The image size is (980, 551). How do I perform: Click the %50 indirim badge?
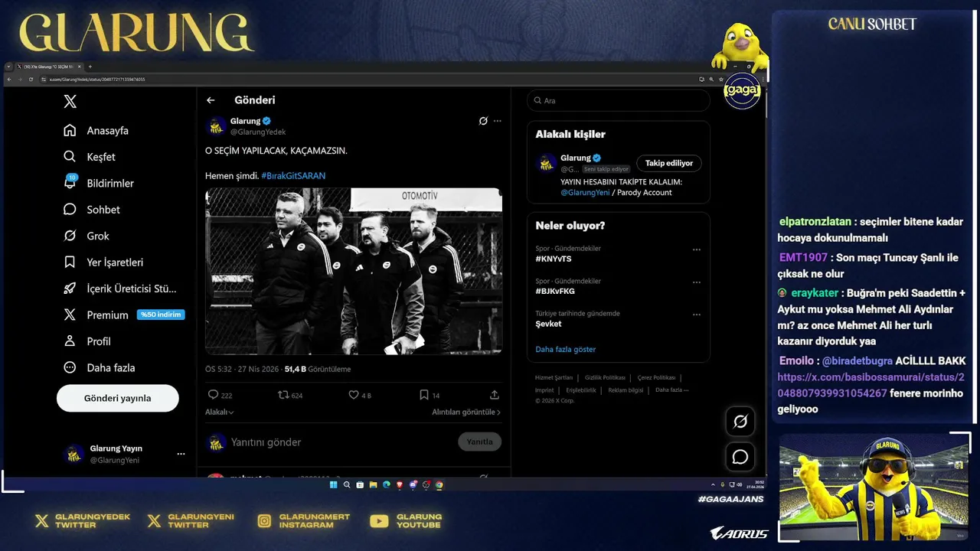coord(161,315)
